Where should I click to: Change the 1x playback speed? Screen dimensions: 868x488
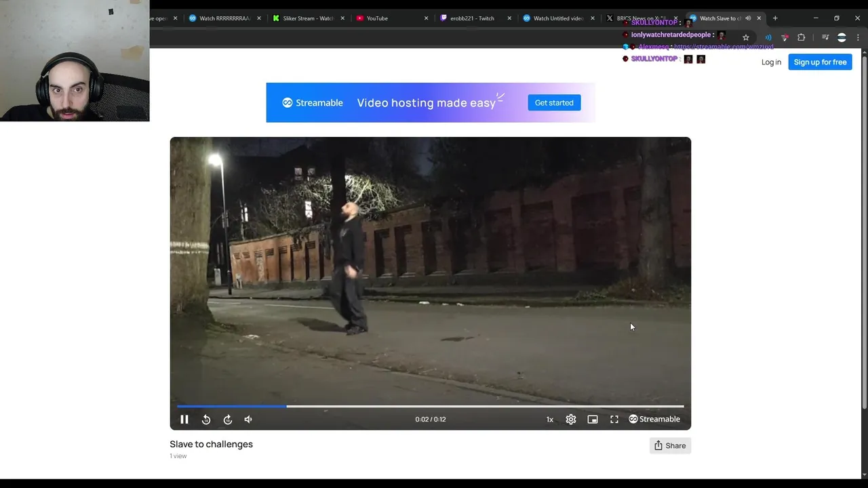pyautogui.click(x=550, y=420)
